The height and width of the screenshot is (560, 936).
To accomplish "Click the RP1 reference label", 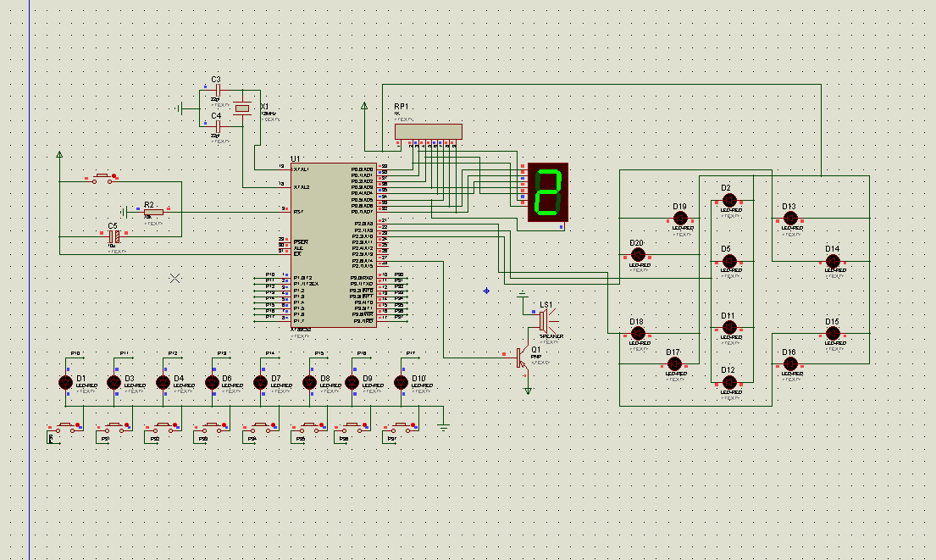I will [402, 107].
